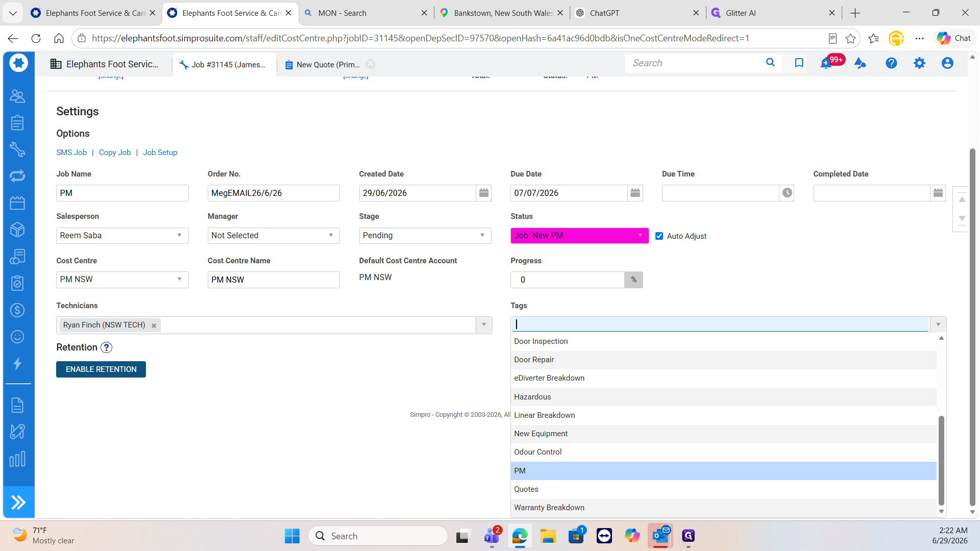The height and width of the screenshot is (551, 980).
Task: Open the pencil and ruler sidebar icon
Action: pos(17,432)
